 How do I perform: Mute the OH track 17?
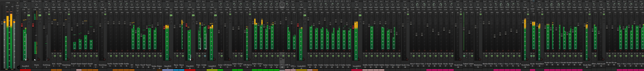(x=131, y=54)
